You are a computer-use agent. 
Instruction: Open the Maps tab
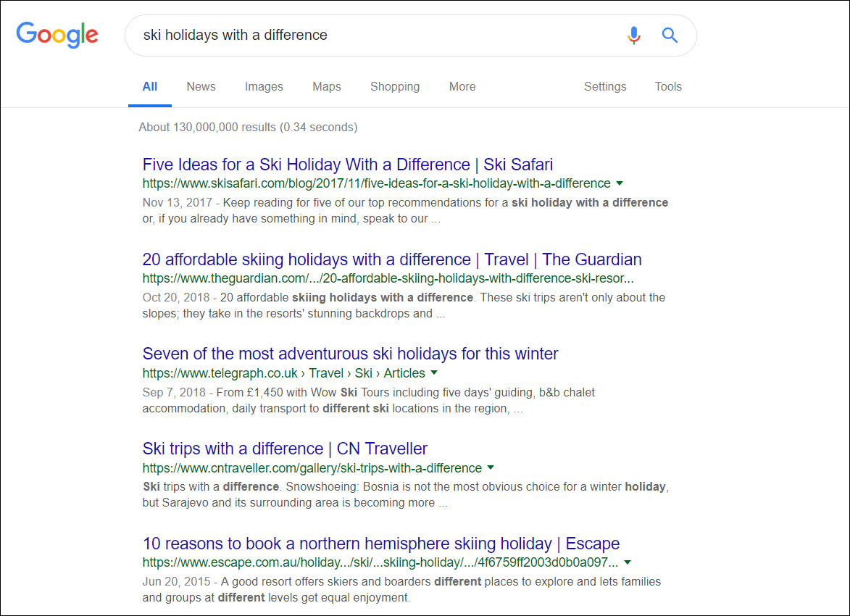point(327,87)
